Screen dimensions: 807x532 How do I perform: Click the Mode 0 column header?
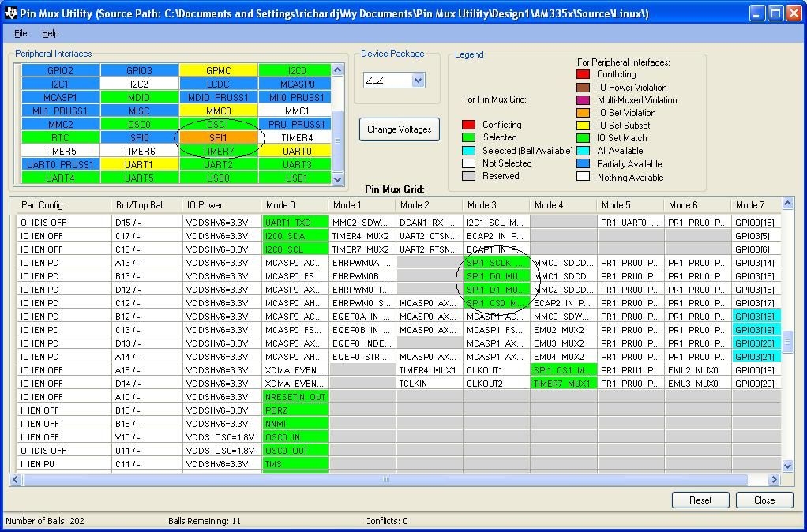(295, 205)
